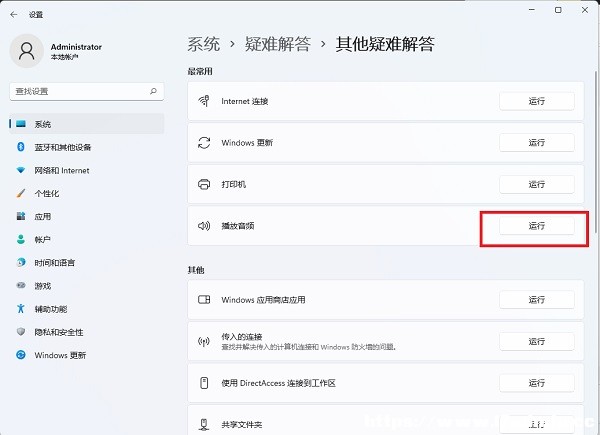Image resolution: width=600 pixels, height=435 pixels.
Task: Click the vertical scrollbar thumb
Action: pyautogui.click(x=597, y=152)
